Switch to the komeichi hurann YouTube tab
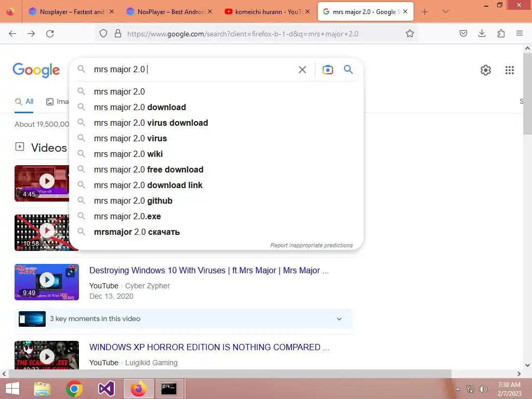The image size is (532, 399). pyautogui.click(x=267, y=12)
